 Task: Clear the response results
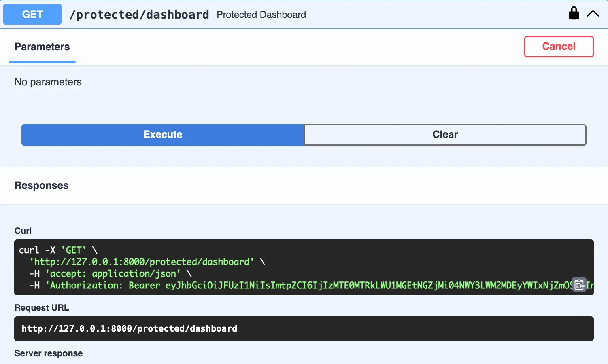(445, 135)
